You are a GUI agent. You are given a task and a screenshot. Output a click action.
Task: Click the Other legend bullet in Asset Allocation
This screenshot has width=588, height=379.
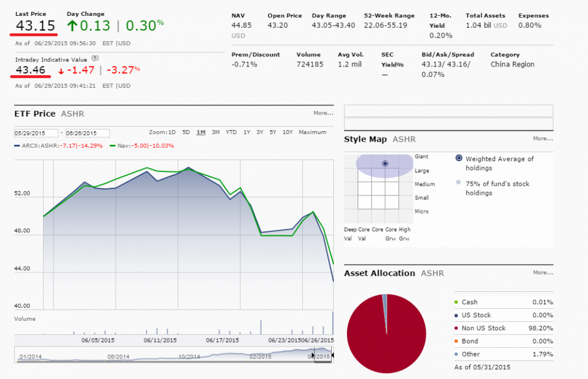coord(457,354)
